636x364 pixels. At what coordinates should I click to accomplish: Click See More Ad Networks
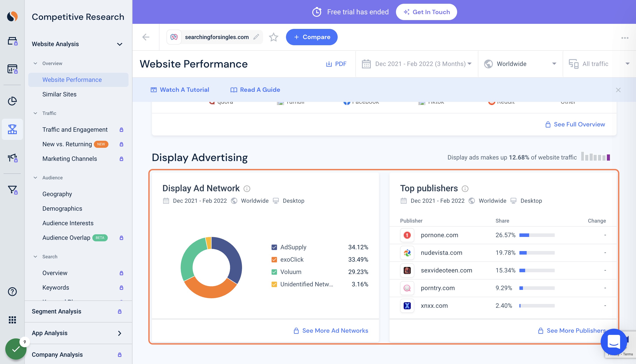(x=331, y=330)
